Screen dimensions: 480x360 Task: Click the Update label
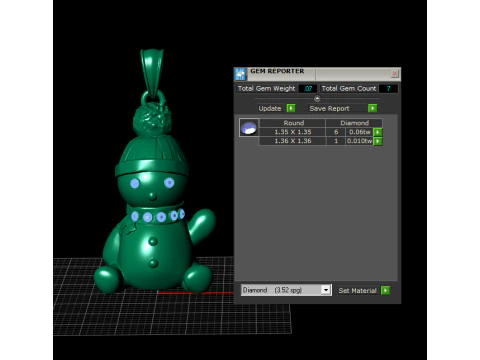[x=270, y=108]
